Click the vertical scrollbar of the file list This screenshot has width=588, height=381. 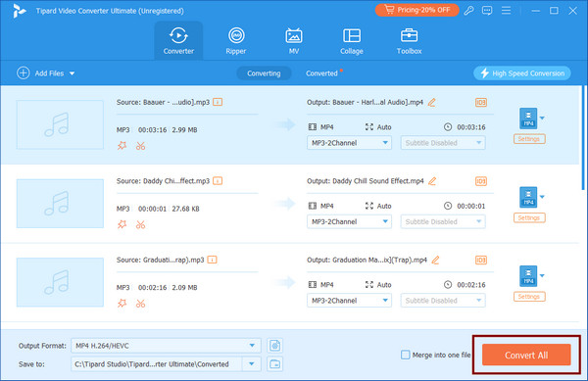tap(583, 138)
